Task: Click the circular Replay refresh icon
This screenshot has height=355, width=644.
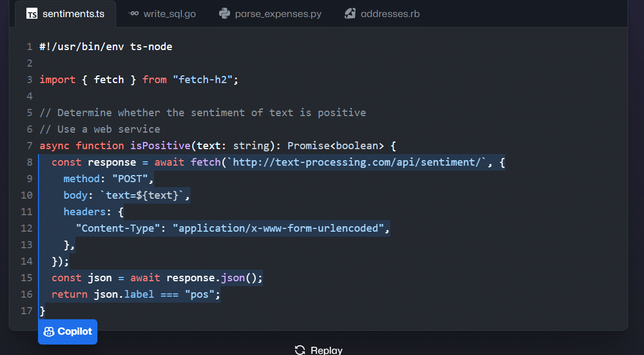Action: tap(299, 349)
